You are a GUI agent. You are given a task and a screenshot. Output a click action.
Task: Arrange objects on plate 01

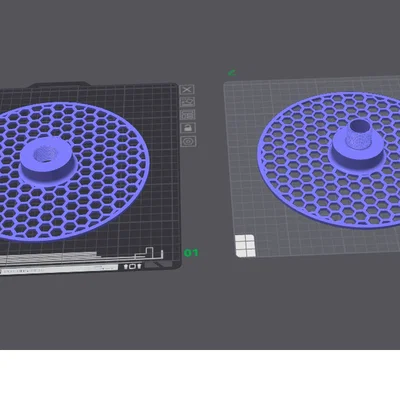click(188, 115)
